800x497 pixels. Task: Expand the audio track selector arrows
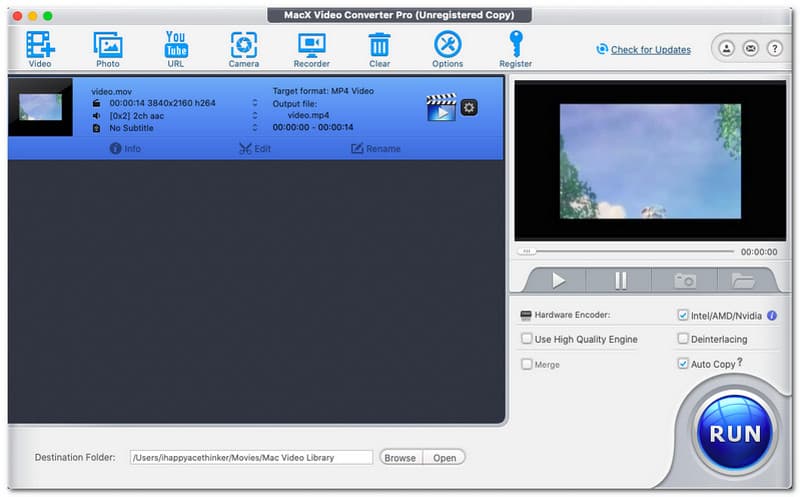click(x=254, y=115)
